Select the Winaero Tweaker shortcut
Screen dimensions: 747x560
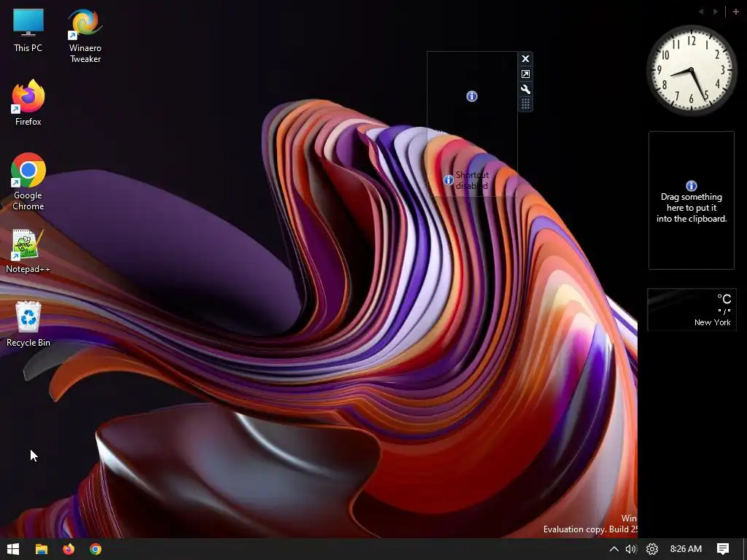(x=85, y=36)
